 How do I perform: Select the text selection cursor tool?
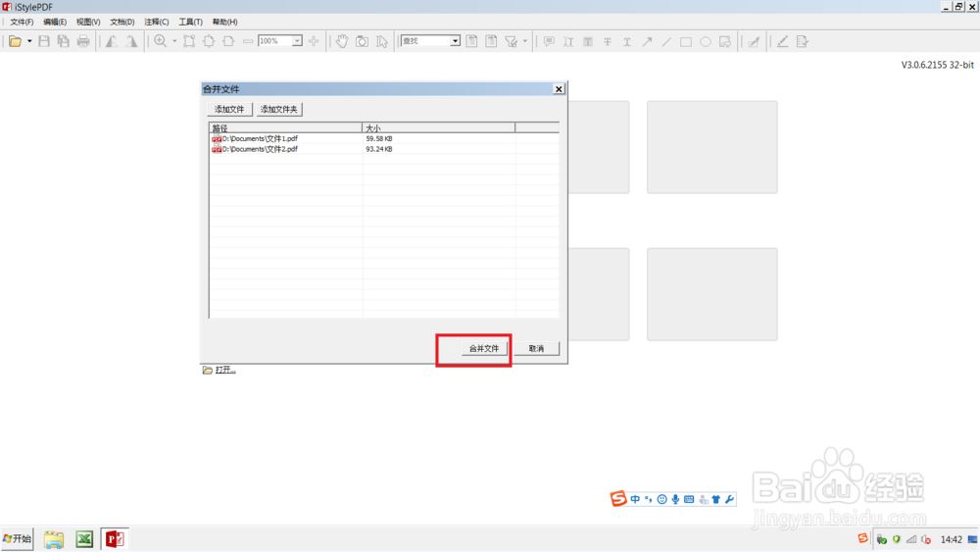click(382, 41)
